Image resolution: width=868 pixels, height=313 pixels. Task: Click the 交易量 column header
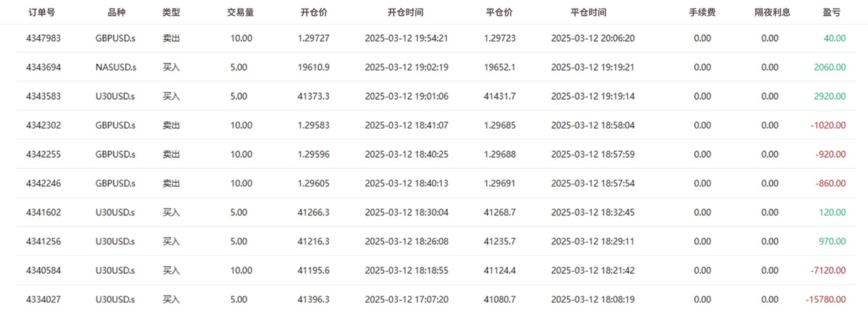240,12
